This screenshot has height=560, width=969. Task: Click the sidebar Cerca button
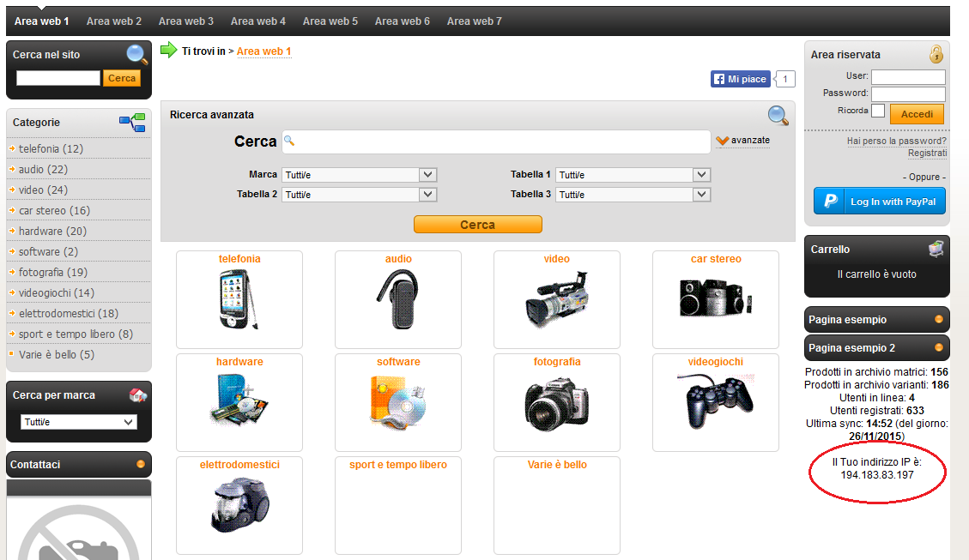click(x=122, y=78)
